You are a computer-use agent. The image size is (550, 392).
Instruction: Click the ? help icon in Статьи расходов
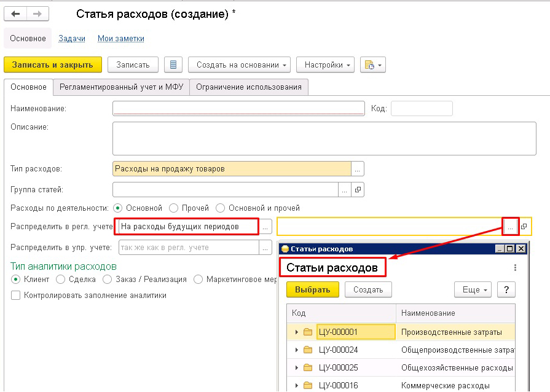tap(506, 289)
